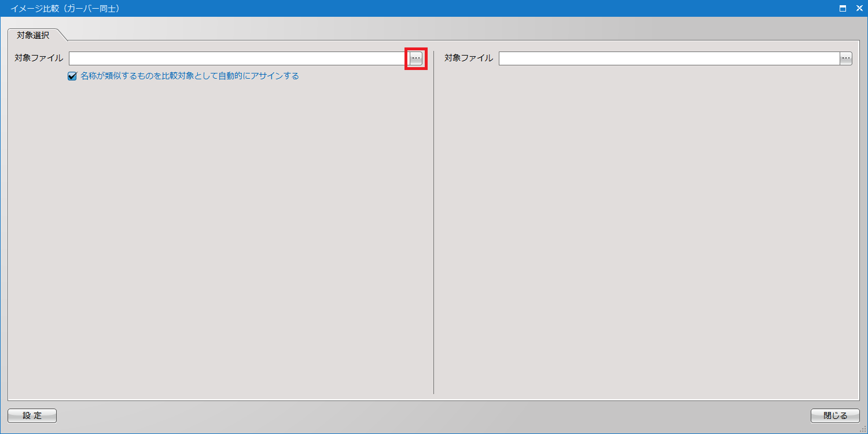
Task: Click the right 対象ファイル path input
Action: [669, 58]
